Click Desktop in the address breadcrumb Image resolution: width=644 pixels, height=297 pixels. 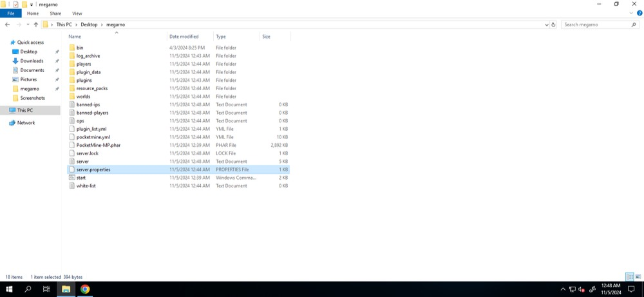[x=89, y=24]
